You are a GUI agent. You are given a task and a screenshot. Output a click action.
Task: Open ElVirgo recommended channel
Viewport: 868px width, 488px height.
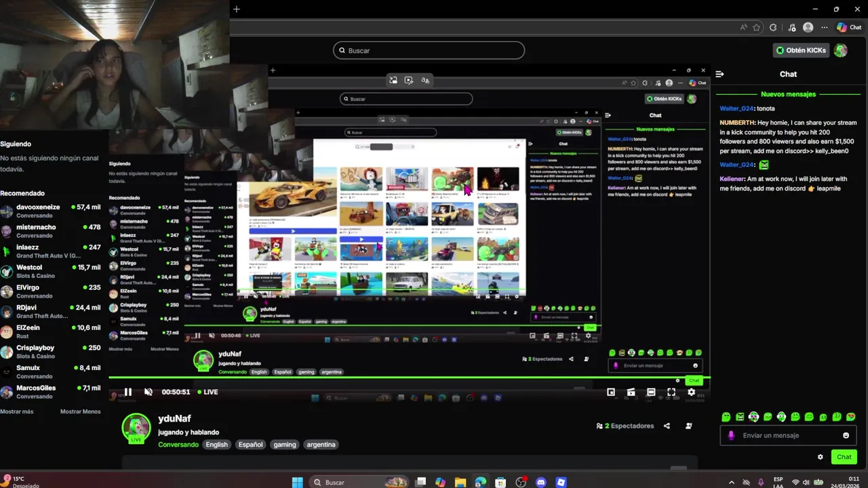tap(51, 291)
